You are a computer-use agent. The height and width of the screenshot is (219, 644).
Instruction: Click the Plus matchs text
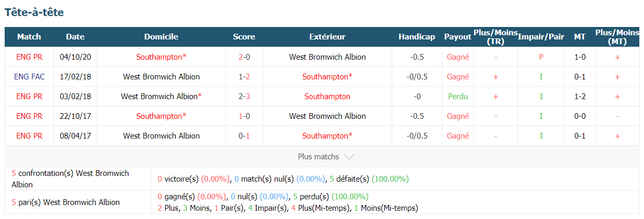coord(319,157)
